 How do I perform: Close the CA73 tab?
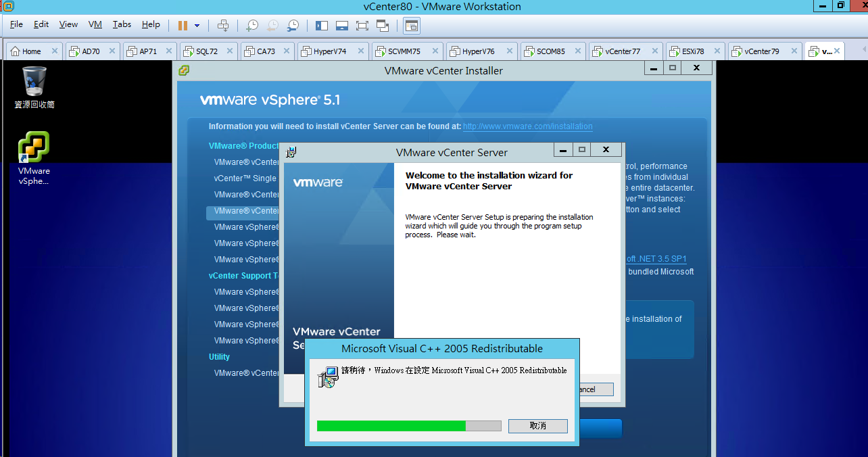point(286,51)
